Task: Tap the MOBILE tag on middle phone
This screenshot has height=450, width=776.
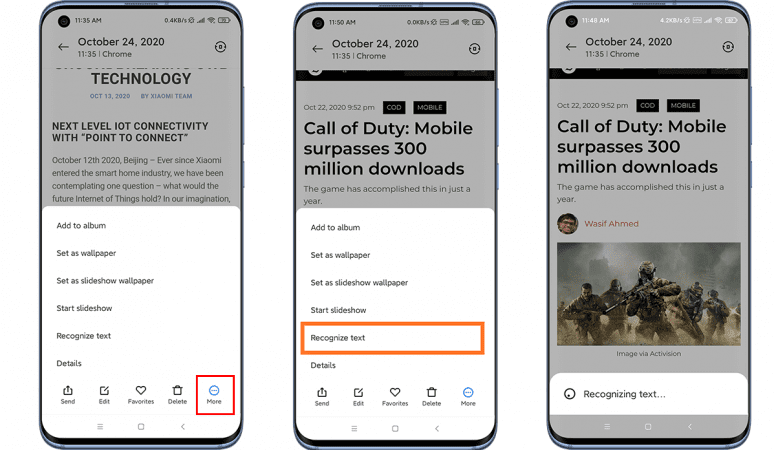Action: 430,107
